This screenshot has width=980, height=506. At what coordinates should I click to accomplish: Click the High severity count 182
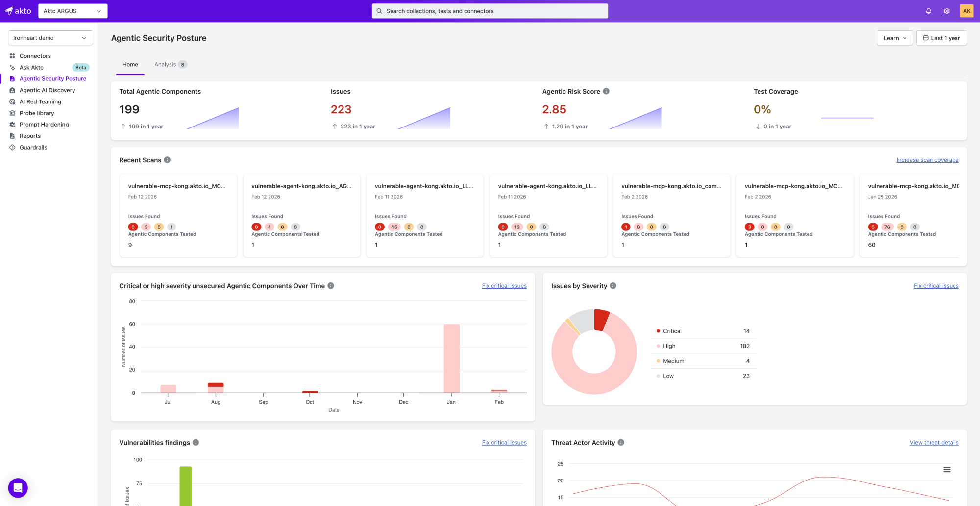745,346
